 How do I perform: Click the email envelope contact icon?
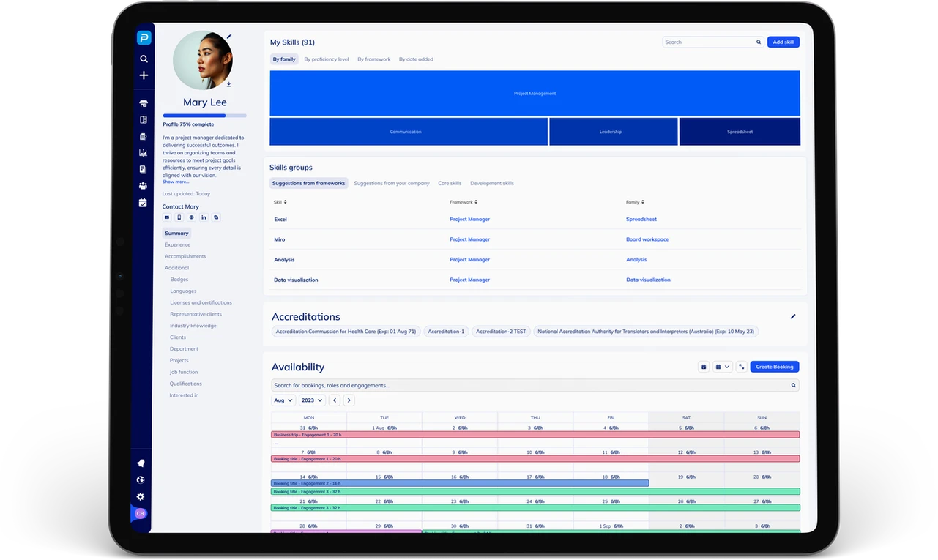click(167, 217)
